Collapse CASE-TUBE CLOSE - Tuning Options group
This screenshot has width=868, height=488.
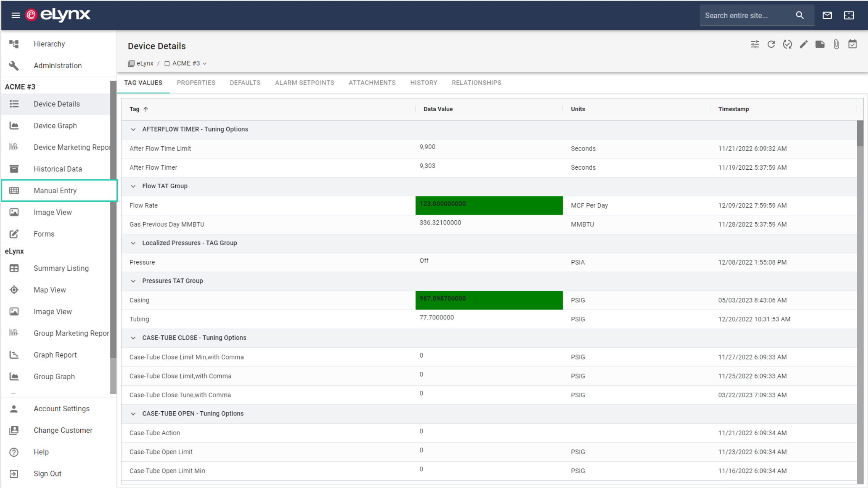[x=133, y=338]
